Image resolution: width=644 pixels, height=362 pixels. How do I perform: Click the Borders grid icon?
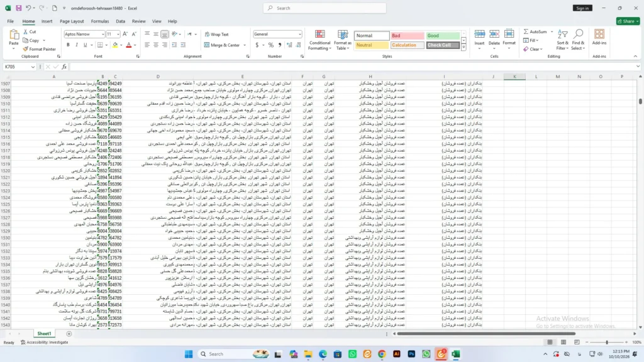[x=100, y=45]
